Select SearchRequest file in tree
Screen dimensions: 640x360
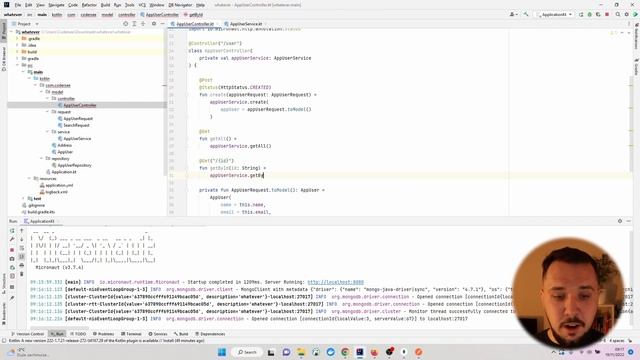coord(76,125)
